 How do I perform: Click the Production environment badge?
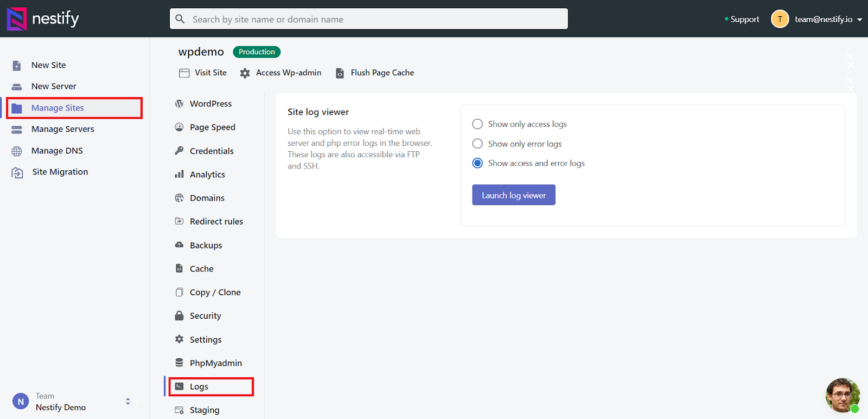point(257,52)
